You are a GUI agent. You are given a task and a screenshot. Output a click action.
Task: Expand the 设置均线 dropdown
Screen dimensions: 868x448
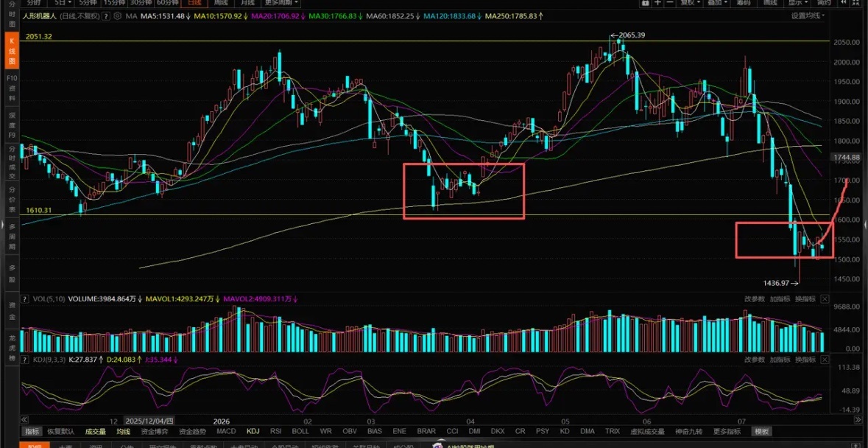(x=808, y=16)
